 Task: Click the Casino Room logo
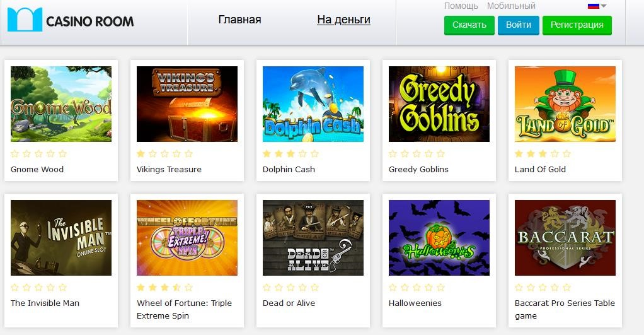[x=71, y=20]
